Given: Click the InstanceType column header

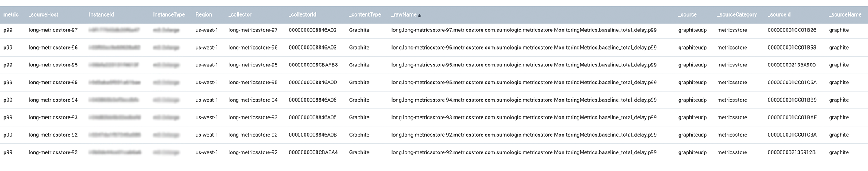Looking at the screenshot, I should 169,14.
